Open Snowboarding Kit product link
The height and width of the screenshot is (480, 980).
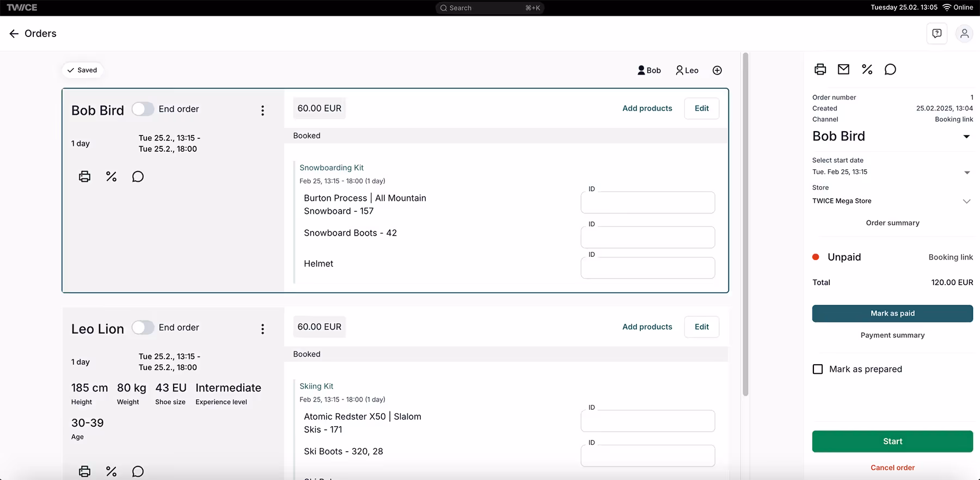pos(332,168)
